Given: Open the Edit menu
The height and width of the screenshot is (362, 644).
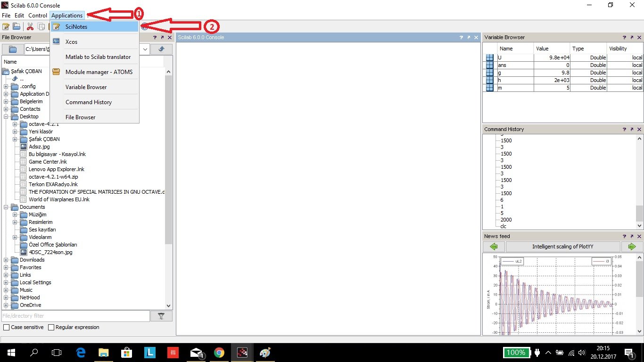Looking at the screenshot, I should 19,16.
